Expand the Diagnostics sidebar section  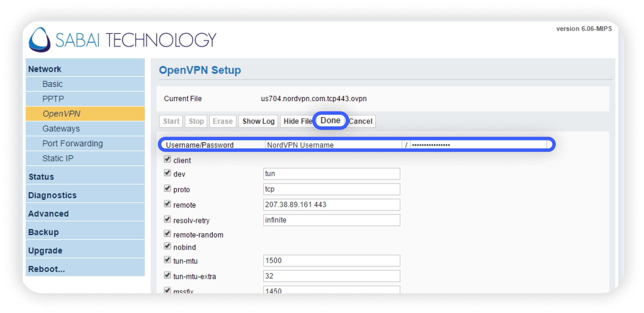(x=53, y=195)
